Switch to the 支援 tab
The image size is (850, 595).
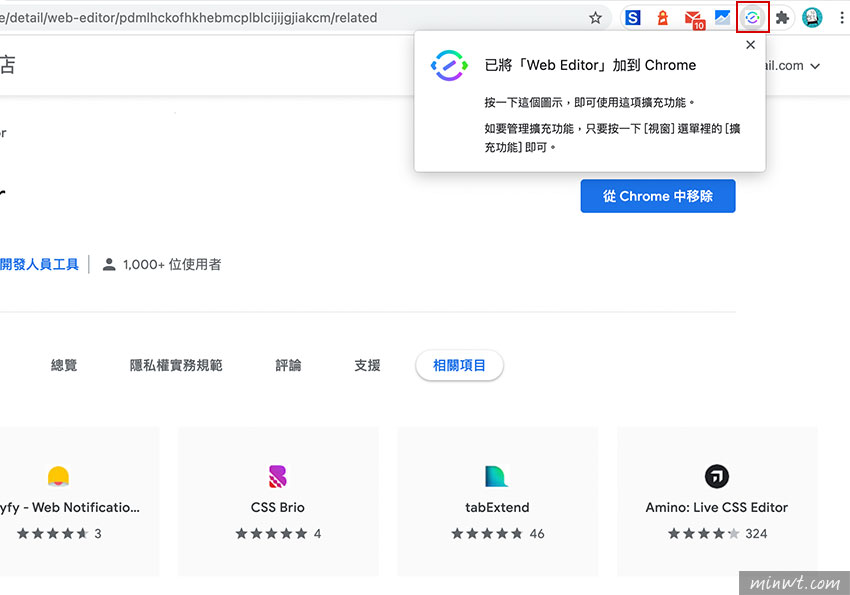(367, 366)
